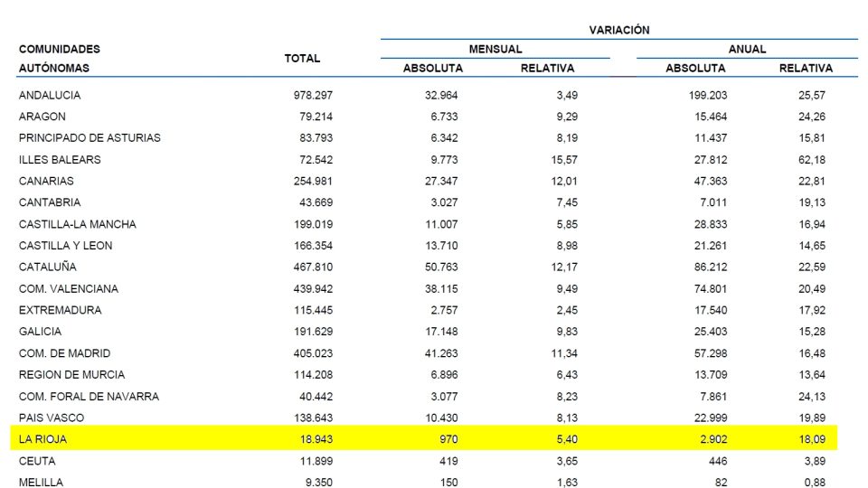Click the ANUAL group header
This screenshot has height=488, width=868.
tap(747, 50)
